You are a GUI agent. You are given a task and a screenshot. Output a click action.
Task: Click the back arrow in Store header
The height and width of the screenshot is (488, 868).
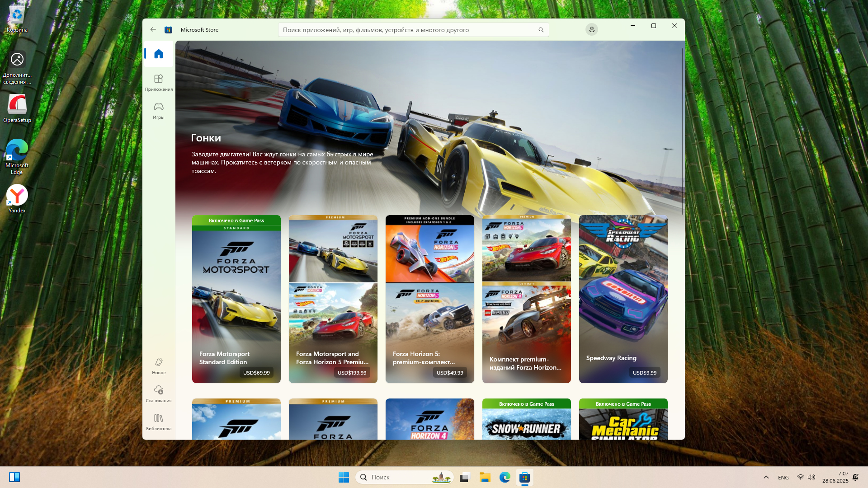tap(153, 30)
